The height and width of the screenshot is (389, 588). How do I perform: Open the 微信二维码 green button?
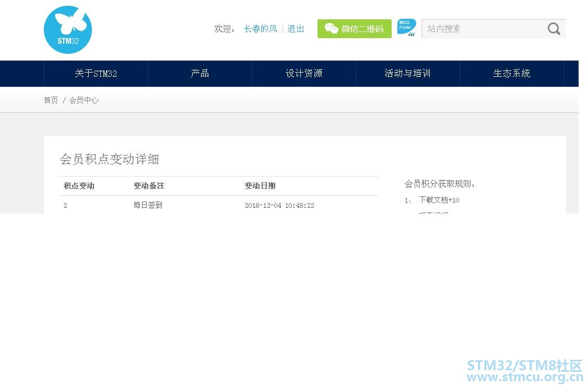355,29
